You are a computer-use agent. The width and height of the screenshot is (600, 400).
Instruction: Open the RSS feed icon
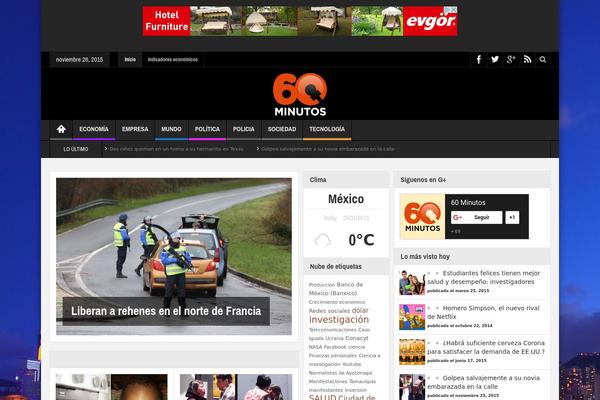click(x=527, y=60)
